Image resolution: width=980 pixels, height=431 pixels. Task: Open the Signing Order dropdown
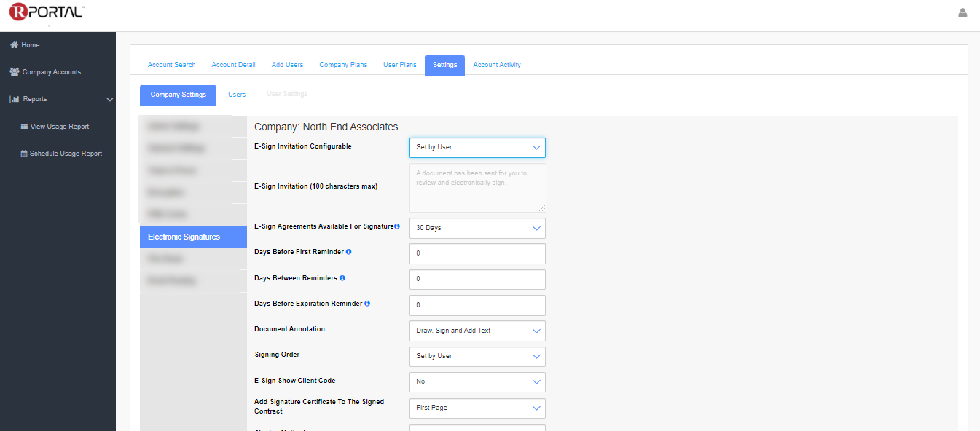tap(477, 356)
